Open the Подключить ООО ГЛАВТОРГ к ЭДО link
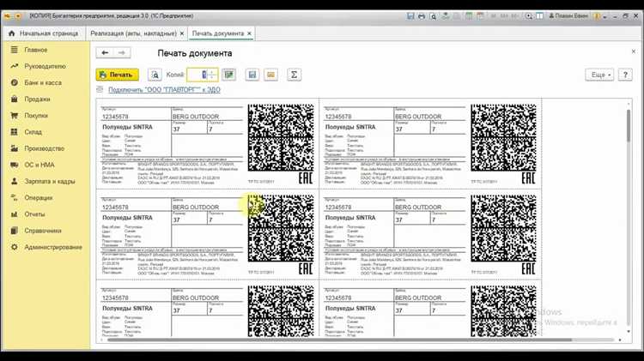The image size is (644, 361). 164,90
